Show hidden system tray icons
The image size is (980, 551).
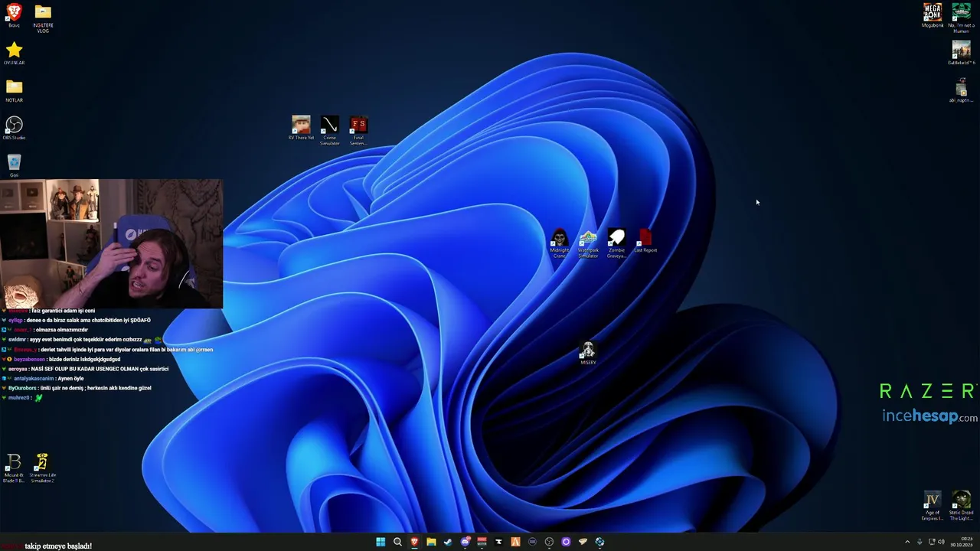[907, 542]
